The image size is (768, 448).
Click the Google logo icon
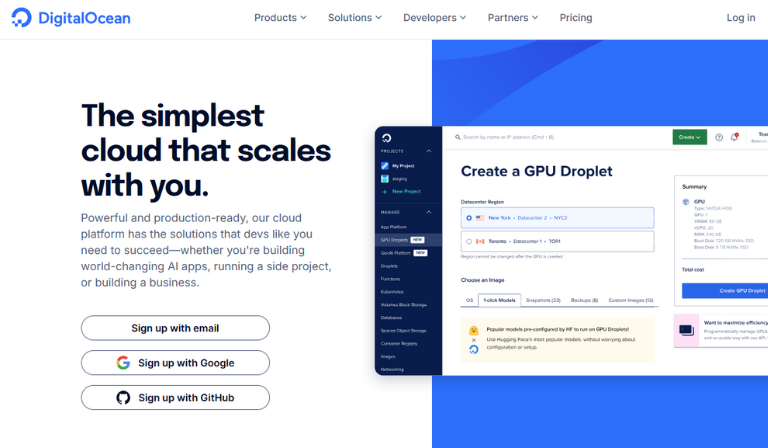point(123,363)
